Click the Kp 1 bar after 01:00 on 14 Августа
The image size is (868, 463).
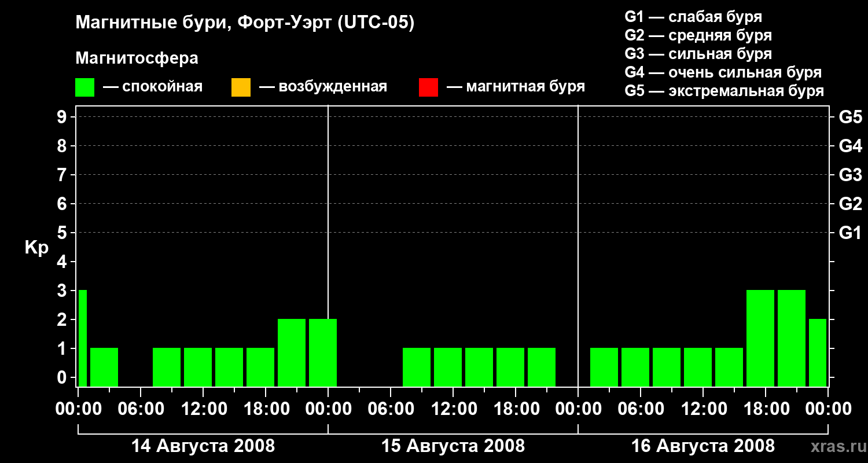(x=104, y=367)
